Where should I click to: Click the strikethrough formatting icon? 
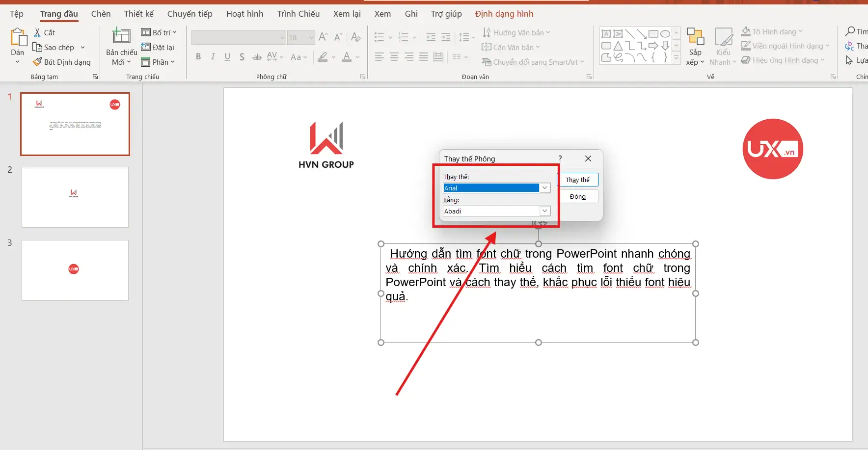(x=257, y=57)
